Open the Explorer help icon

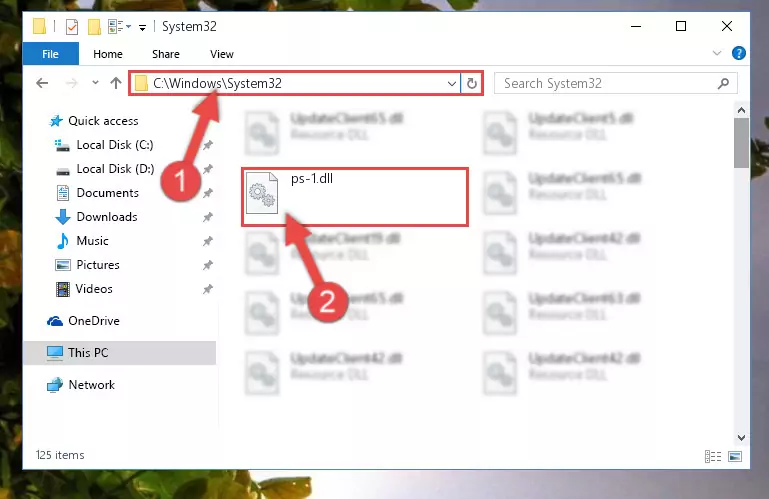pos(739,53)
